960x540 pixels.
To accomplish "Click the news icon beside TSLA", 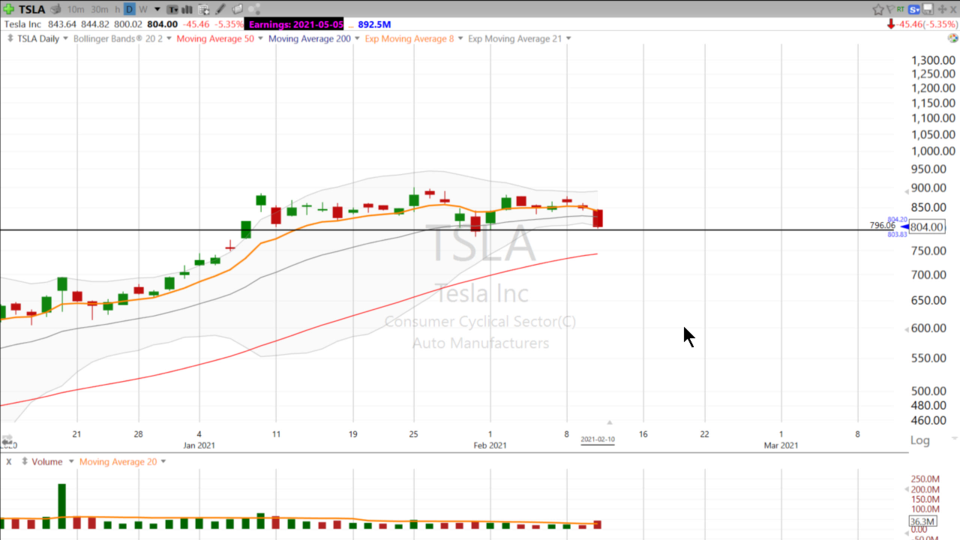I will [56, 9].
